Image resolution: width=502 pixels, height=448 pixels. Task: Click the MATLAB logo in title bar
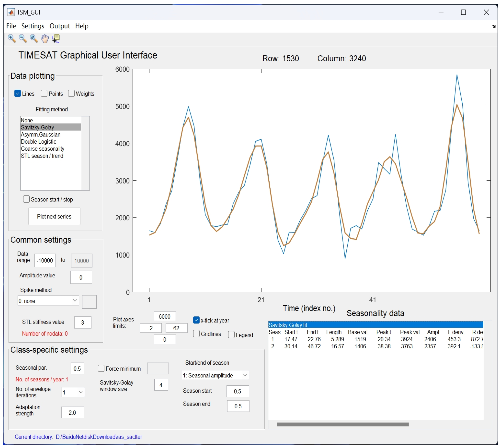coord(11,12)
